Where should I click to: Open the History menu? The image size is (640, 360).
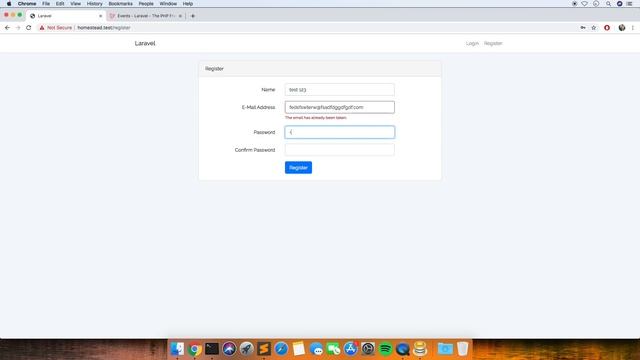coord(94,4)
